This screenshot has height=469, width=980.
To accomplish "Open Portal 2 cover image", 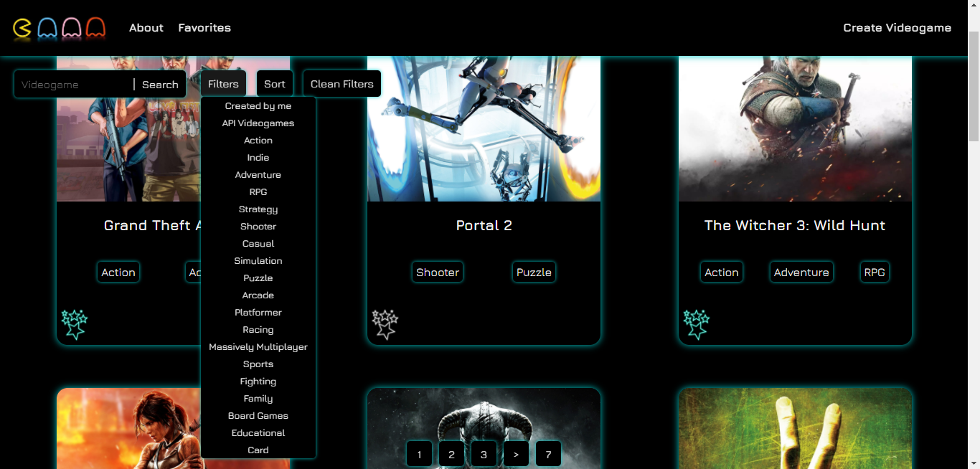I will click(484, 129).
